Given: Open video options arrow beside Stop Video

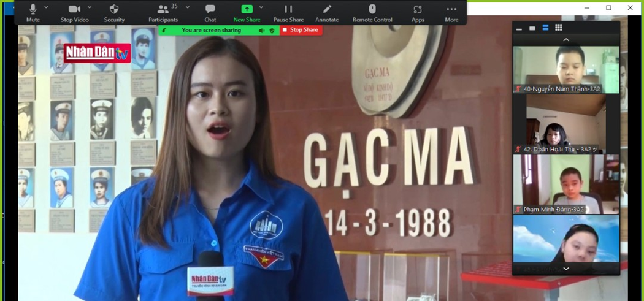Looking at the screenshot, I should click(90, 7).
